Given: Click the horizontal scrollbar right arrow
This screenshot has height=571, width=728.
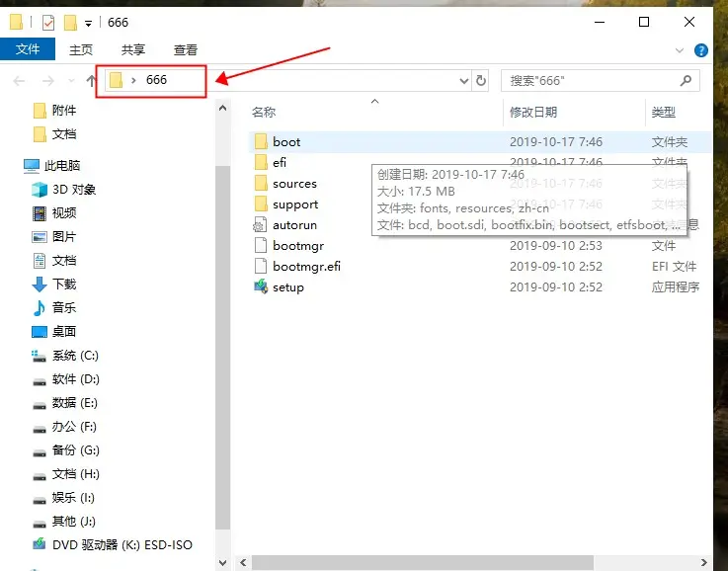Looking at the screenshot, I should tap(704, 563).
